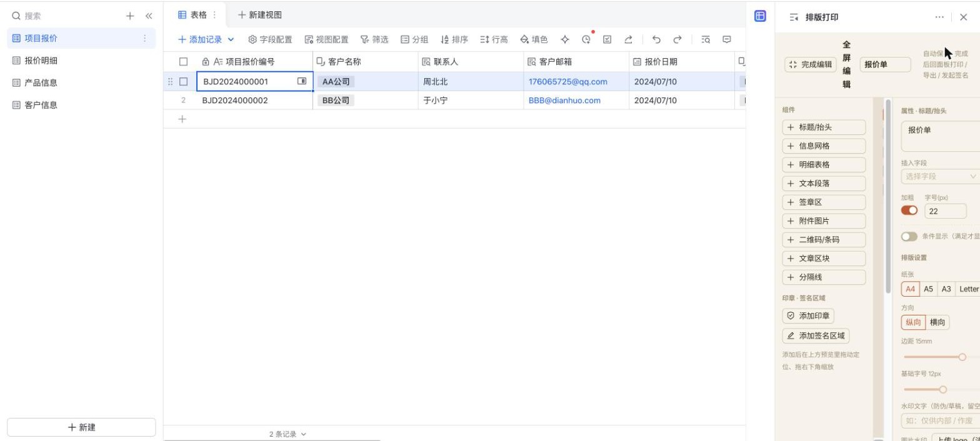Open the 行高 row height option
The height and width of the screenshot is (441, 980).
494,39
